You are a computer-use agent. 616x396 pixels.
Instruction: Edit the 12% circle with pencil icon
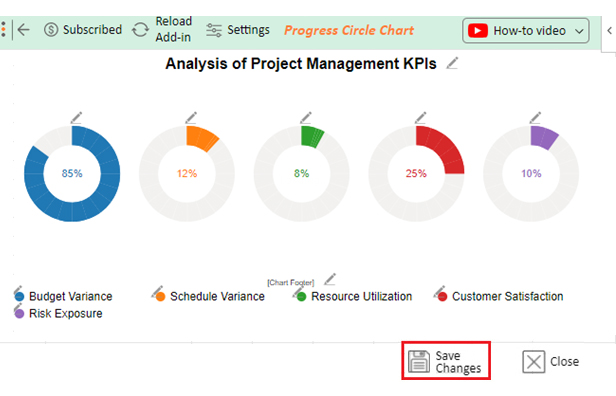pos(191,117)
